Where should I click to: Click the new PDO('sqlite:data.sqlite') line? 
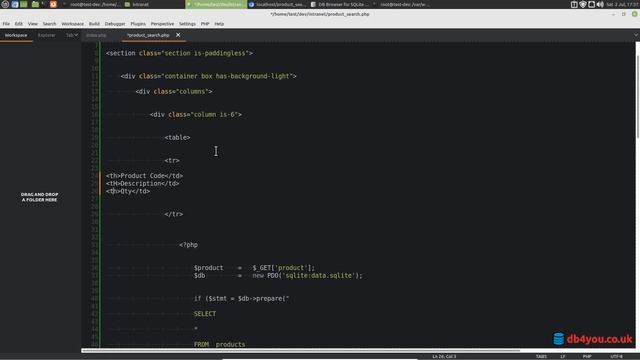[x=278, y=276]
